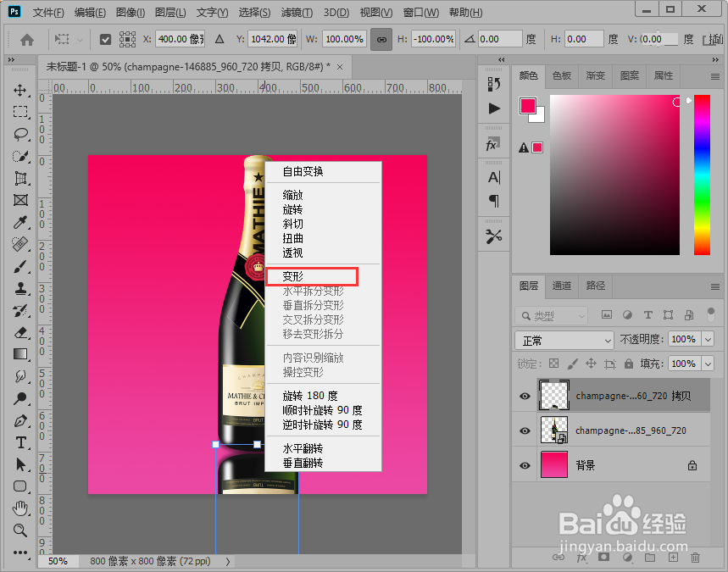Screen dimensions: 728x572
Task: Toggle the reference point checkbox
Action: [x=105, y=40]
